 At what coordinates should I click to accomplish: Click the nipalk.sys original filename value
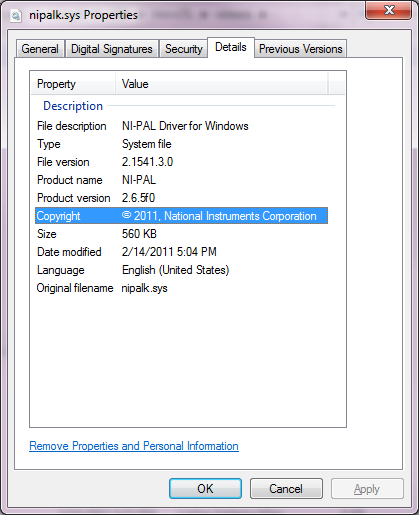144,288
